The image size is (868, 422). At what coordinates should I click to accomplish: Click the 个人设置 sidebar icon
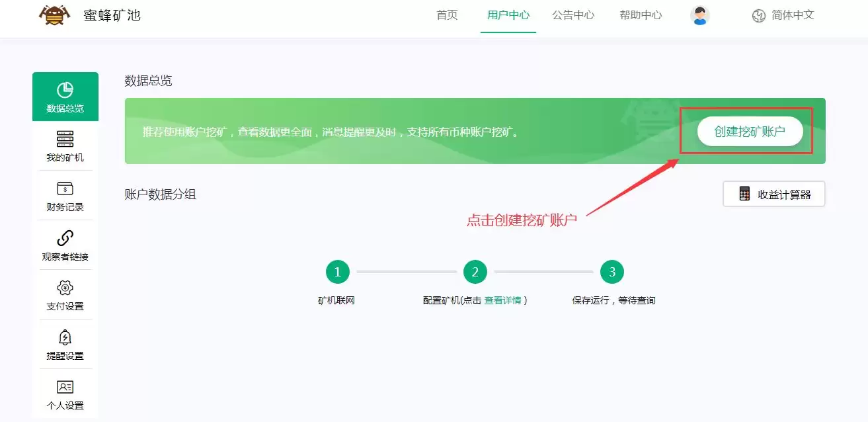click(x=65, y=394)
